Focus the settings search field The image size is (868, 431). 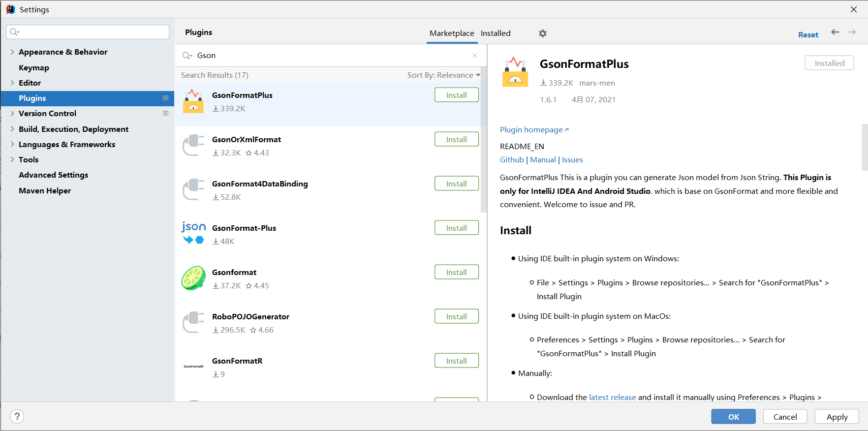tap(88, 32)
